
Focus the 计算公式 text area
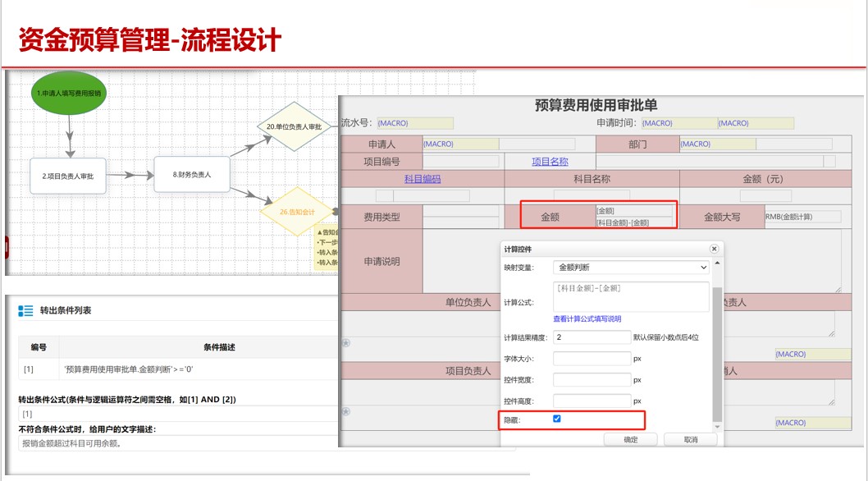click(x=631, y=297)
